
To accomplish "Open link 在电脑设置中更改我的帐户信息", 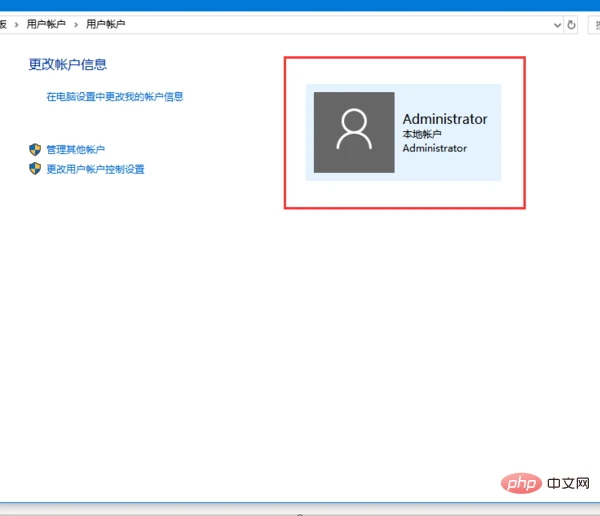I will click(115, 96).
